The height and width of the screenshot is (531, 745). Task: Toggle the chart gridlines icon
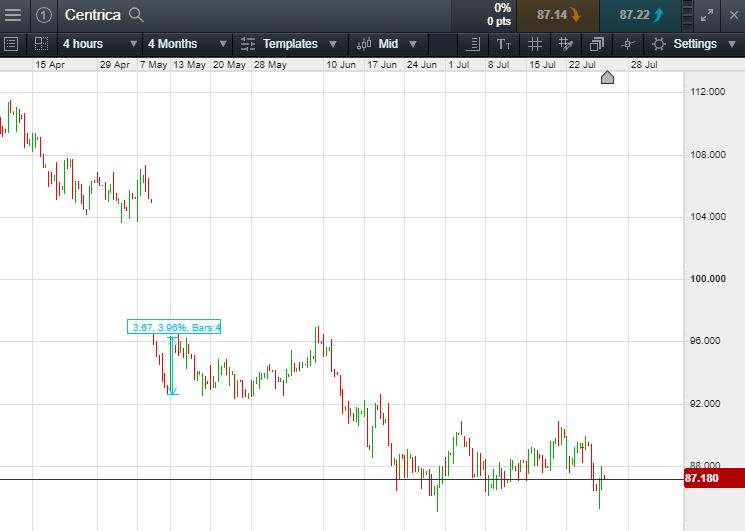[535, 44]
